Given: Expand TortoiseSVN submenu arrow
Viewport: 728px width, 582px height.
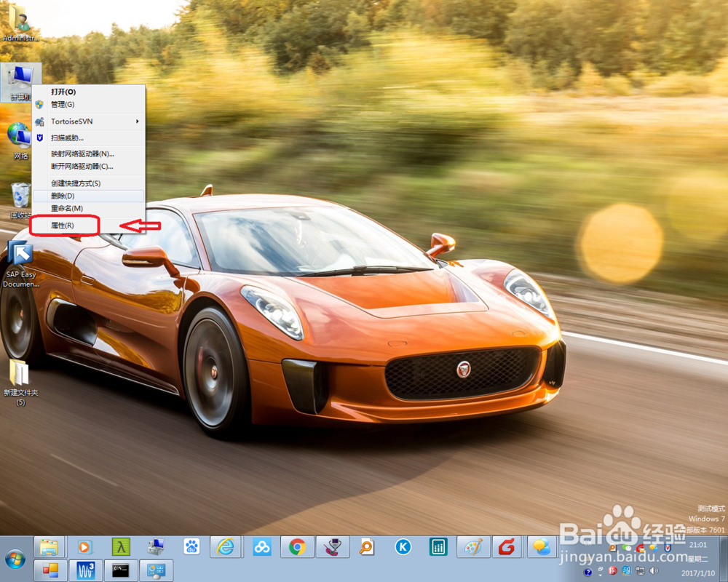Looking at the screenshot, I should click(x=138, y=121).
